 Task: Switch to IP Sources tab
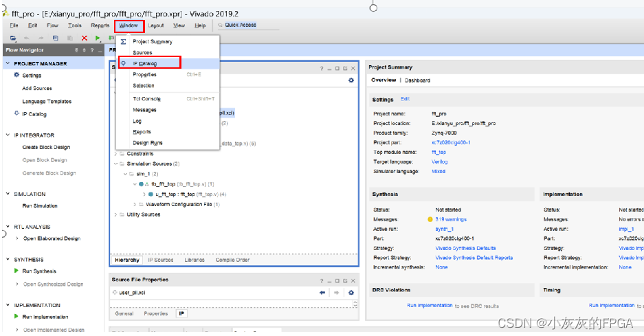tap(161, 260)
